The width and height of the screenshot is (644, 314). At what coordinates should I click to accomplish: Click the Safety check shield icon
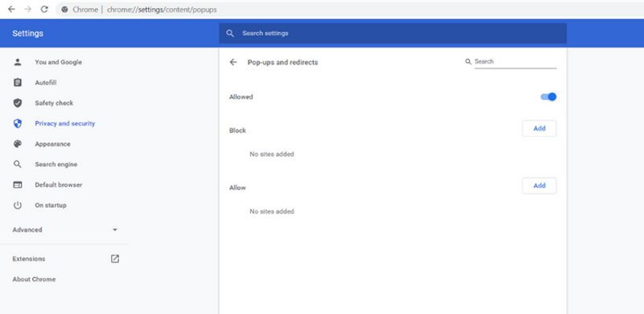click(x=17, y=103)
